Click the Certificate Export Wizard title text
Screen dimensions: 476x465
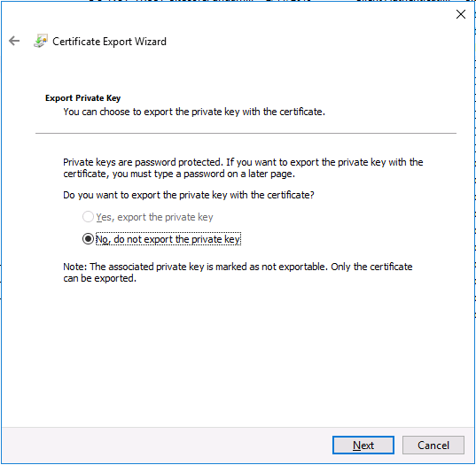(109, 42)
